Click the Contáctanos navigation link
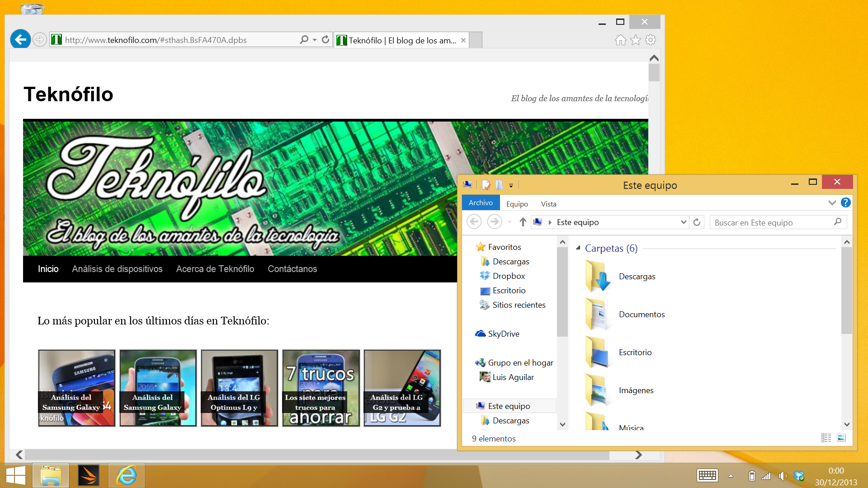Image resolution: width=868 pixels, height=488 pixels. [292, 269]
